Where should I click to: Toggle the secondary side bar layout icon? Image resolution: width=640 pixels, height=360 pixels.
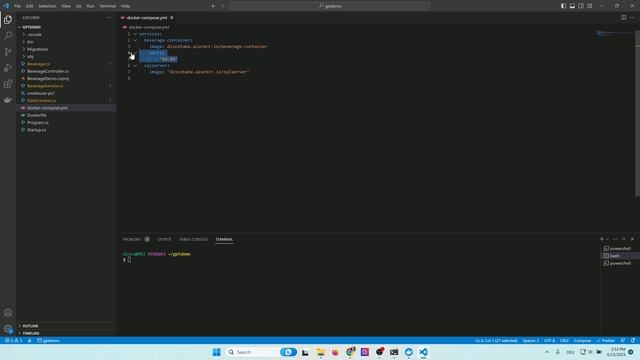click(581, 6)
